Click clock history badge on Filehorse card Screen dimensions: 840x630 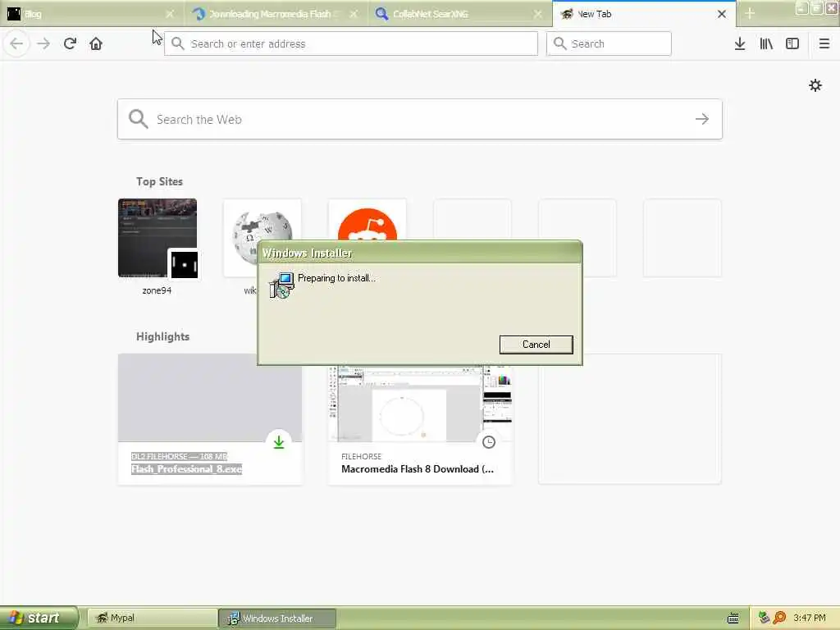point(489,442)
